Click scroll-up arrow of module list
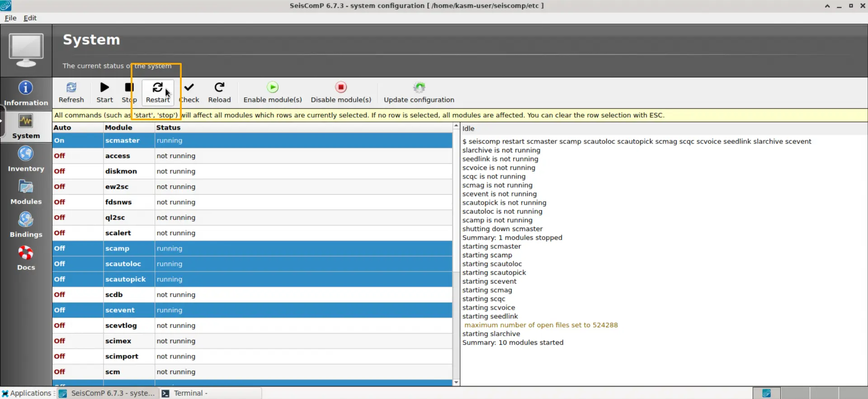 tap(456, 126)
